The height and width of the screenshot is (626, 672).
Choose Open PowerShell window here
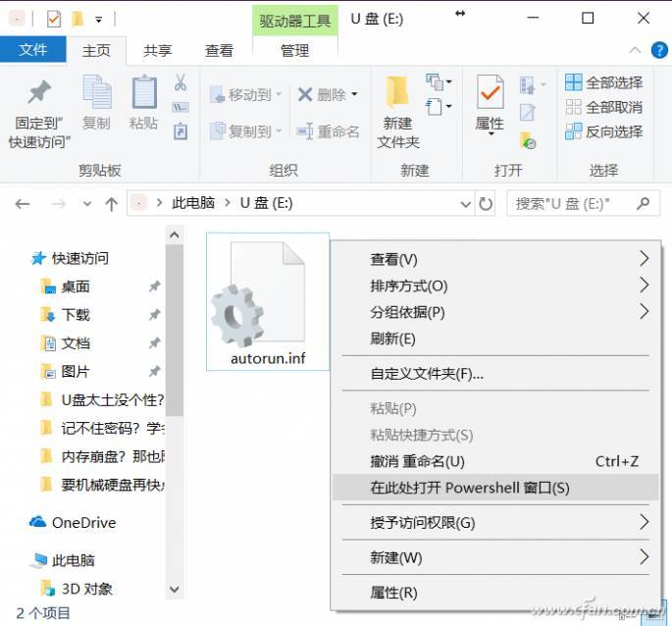[495, 488]
